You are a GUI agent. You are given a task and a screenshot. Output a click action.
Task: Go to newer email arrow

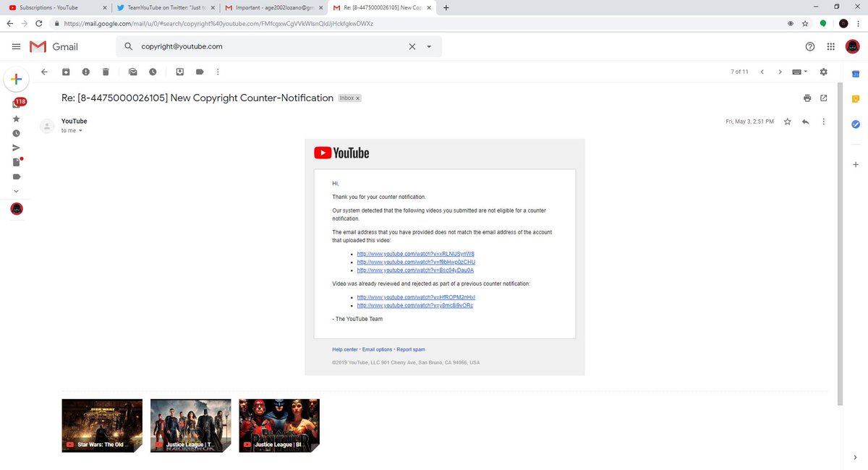click(x=762, y=72)
